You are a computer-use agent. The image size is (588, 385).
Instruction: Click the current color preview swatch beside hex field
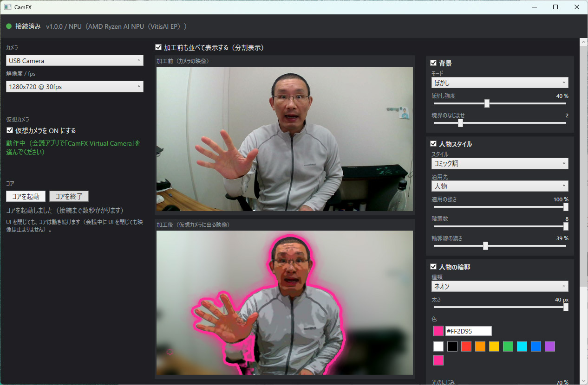438,331
